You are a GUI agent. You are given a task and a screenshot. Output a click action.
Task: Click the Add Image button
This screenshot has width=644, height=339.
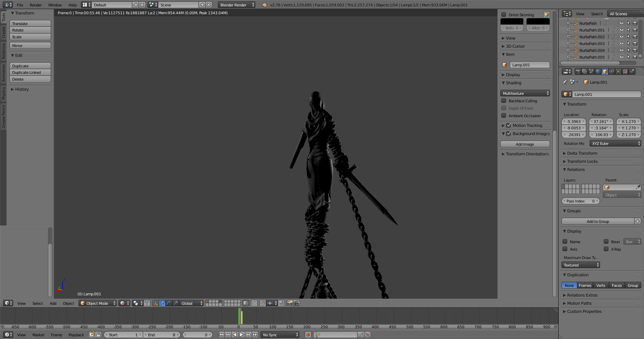525,144
